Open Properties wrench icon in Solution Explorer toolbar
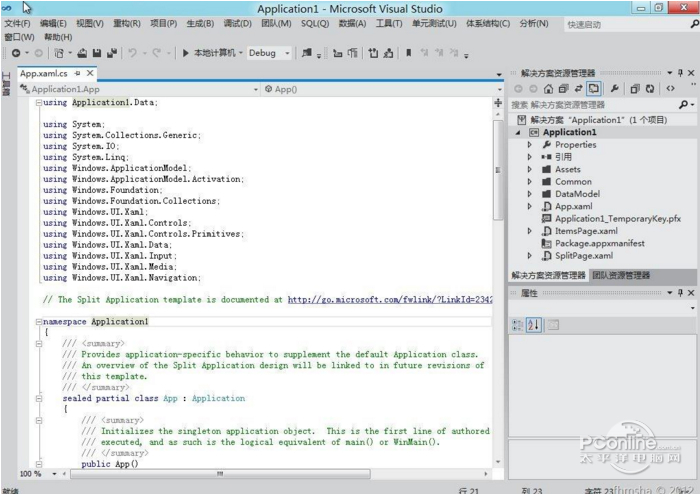The height and width of the screenshot is (494, 700). pyautogui.click(x=615, y=89)
